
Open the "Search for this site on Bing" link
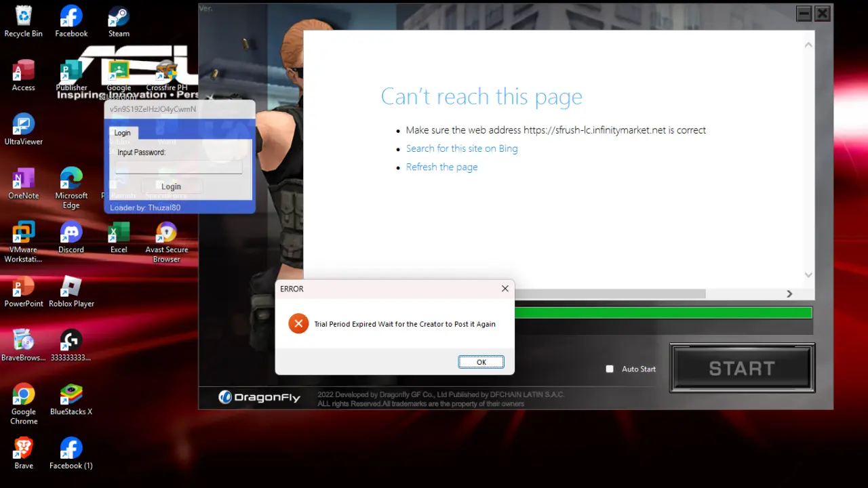(462, 148)
